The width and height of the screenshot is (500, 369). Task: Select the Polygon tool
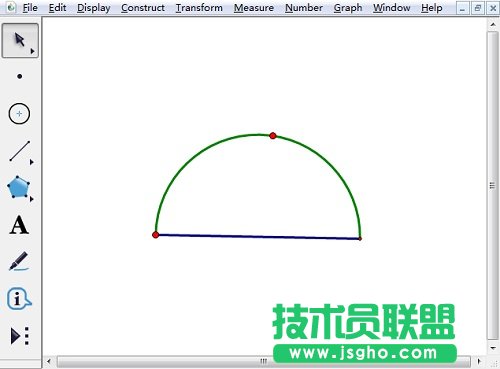[19, 187]
